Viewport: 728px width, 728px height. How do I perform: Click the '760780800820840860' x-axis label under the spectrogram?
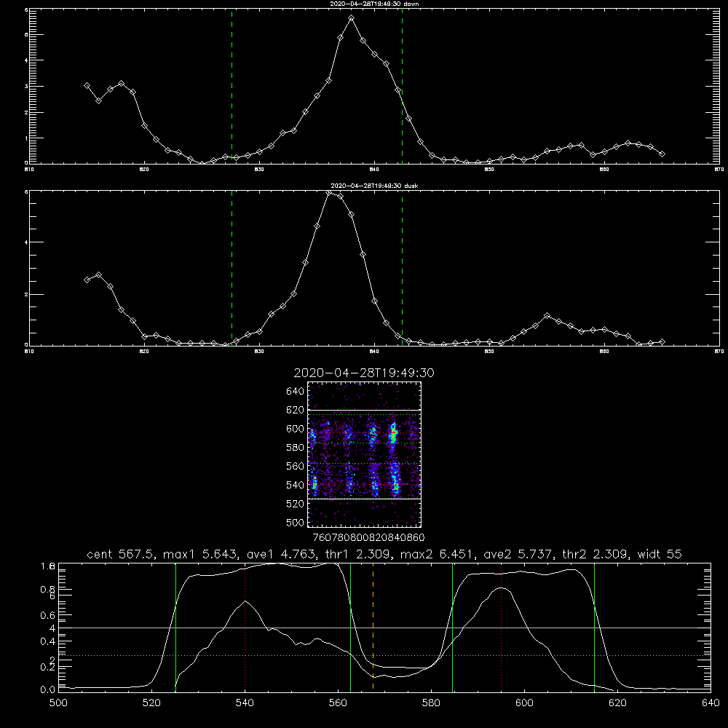pyautogui.click(x=368, y=537)
